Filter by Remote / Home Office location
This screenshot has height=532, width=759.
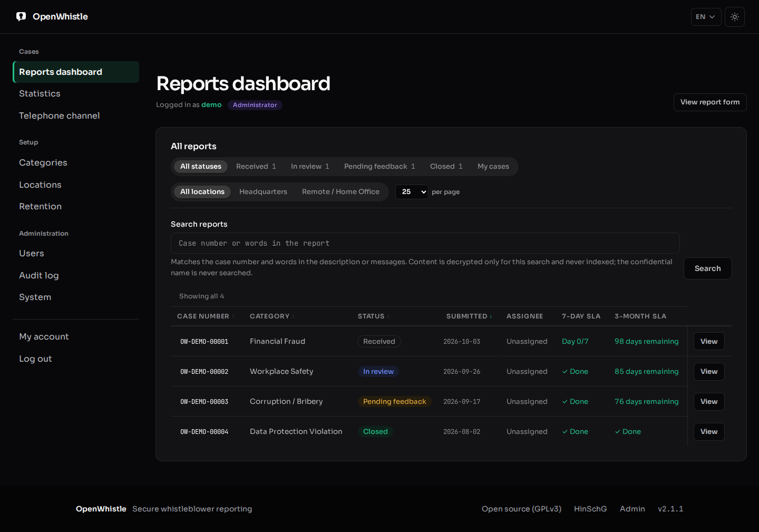(x=340, y=192)
